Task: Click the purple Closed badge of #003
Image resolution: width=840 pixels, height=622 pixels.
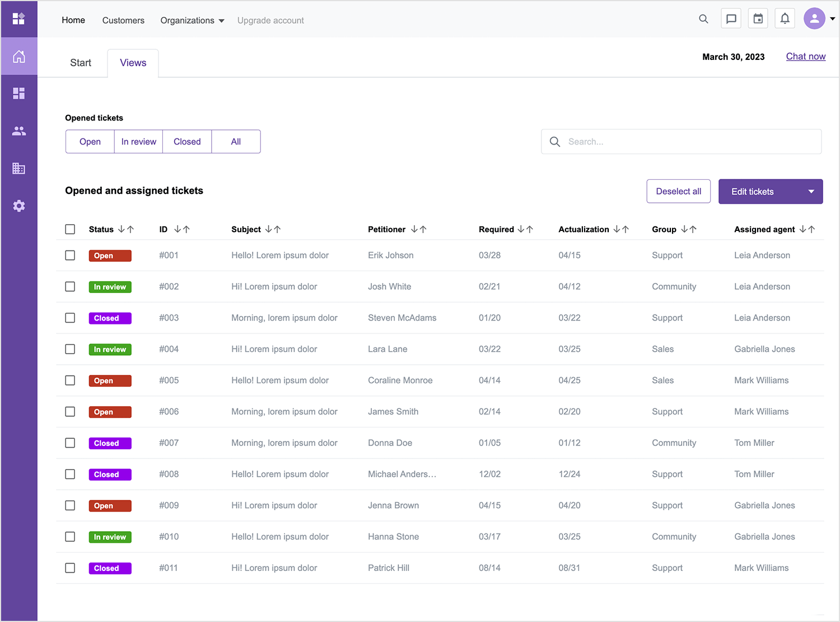Action: click(x=110, y=318)
